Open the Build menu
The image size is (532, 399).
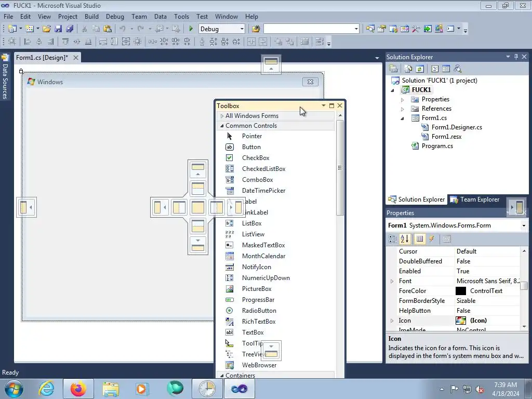(91, 16)
